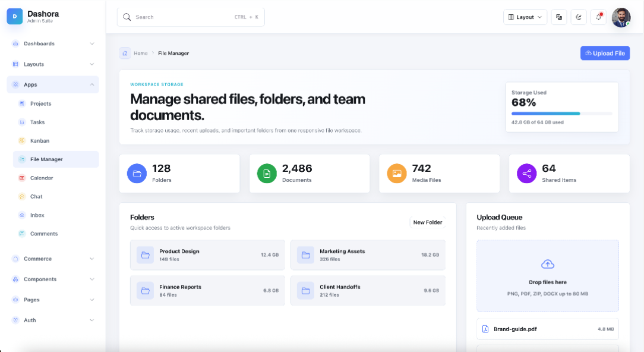The height and width of the screenshot is (352, 644).
Task: Click the search magnifier icon
Action: (127, 17)
